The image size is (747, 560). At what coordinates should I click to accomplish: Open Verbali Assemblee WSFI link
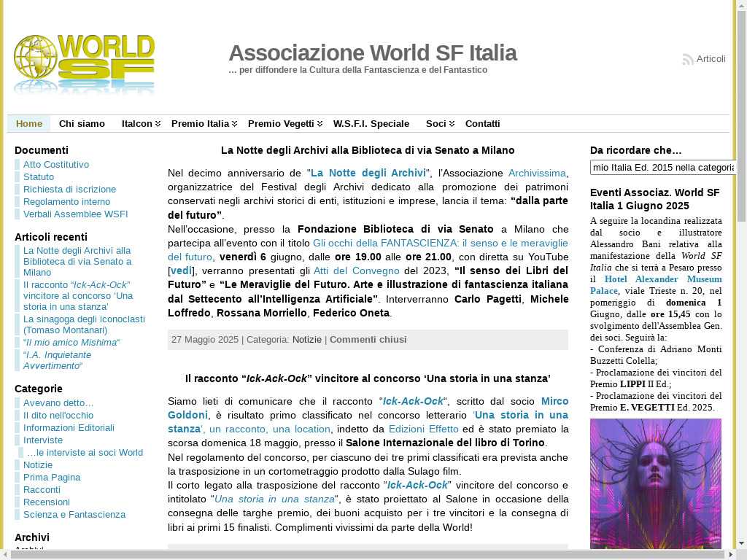pyautogui.click(x=75, y=214)
